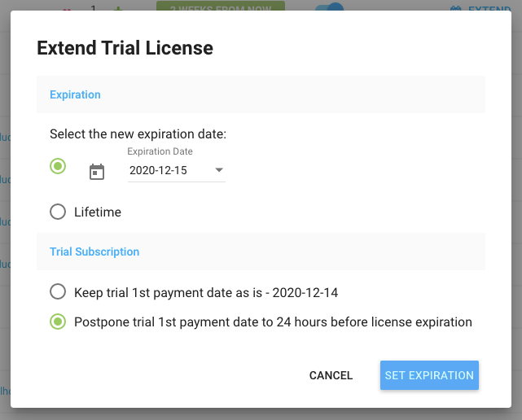The height and width of the screenshot is (420, 522).
Task: Select the expiration date radio option
Action: [x=58, y=166]
